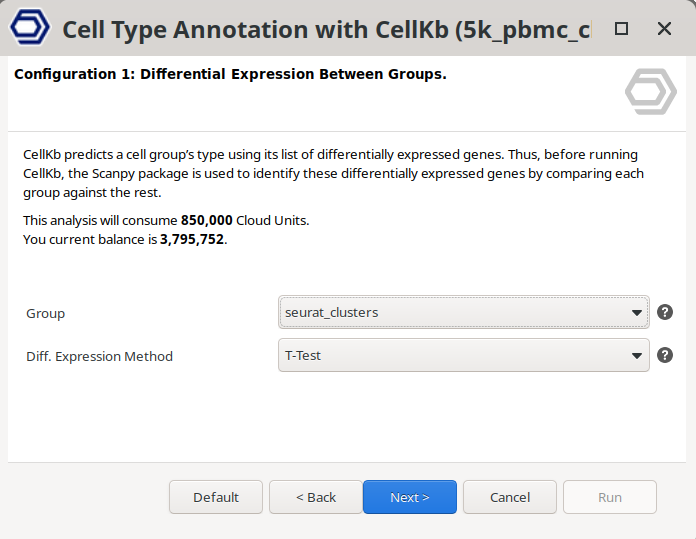Cancel the configuration wizard
This screenshot has height=539, width=696.
pos(510,497)
